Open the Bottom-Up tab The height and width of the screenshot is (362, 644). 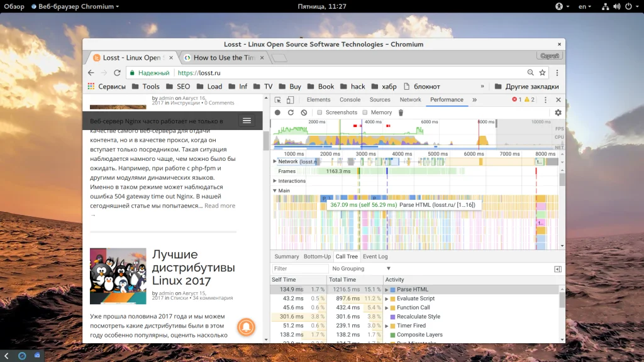[317, 256]
